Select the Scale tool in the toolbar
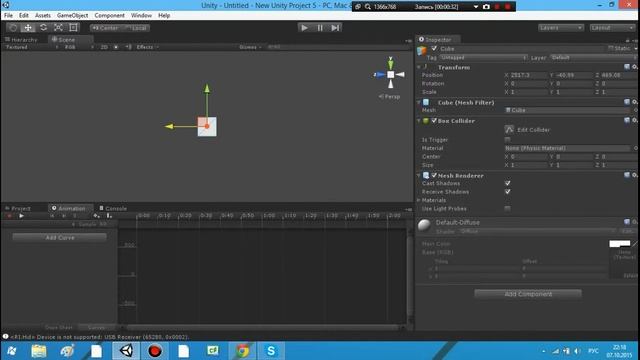Viewport: 640px width, 360px height. coord(58,28)
